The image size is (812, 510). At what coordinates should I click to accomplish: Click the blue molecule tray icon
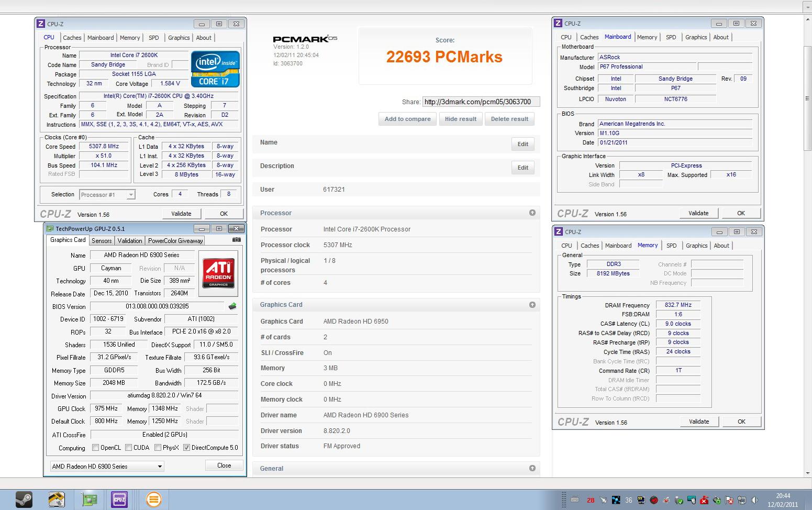click(616, 500)
